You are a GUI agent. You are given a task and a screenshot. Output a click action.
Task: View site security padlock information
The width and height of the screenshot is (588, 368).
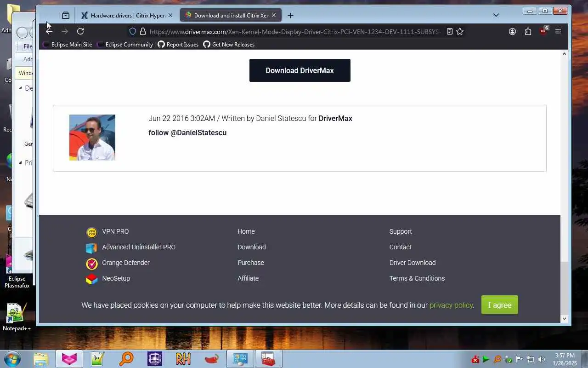(x=143, y=31)
